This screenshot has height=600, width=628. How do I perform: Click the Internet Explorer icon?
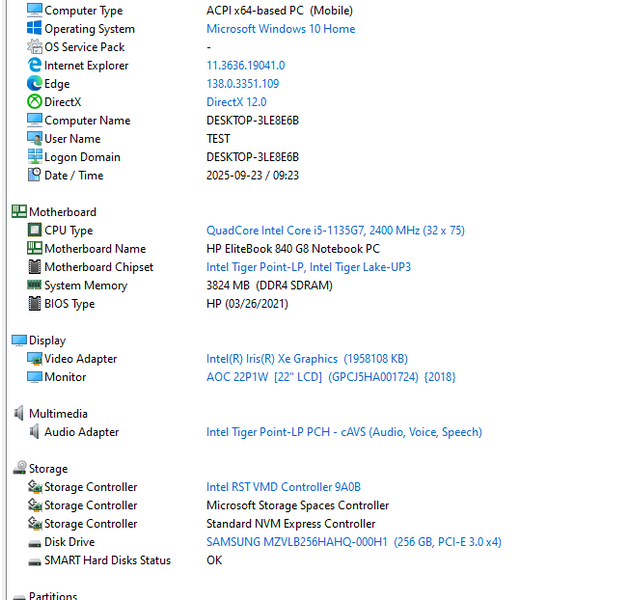[34, 65]
